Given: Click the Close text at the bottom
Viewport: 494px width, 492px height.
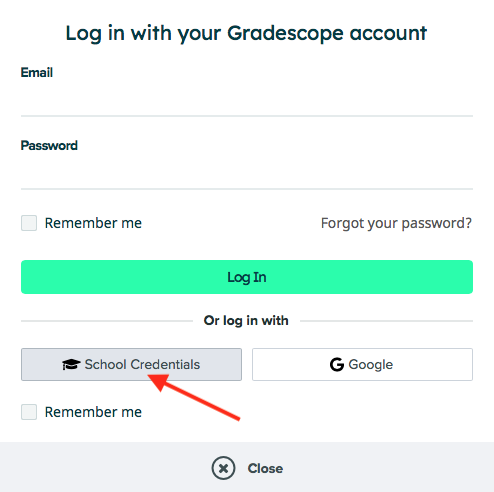Looking at the screenshot, I should [265, 468].
